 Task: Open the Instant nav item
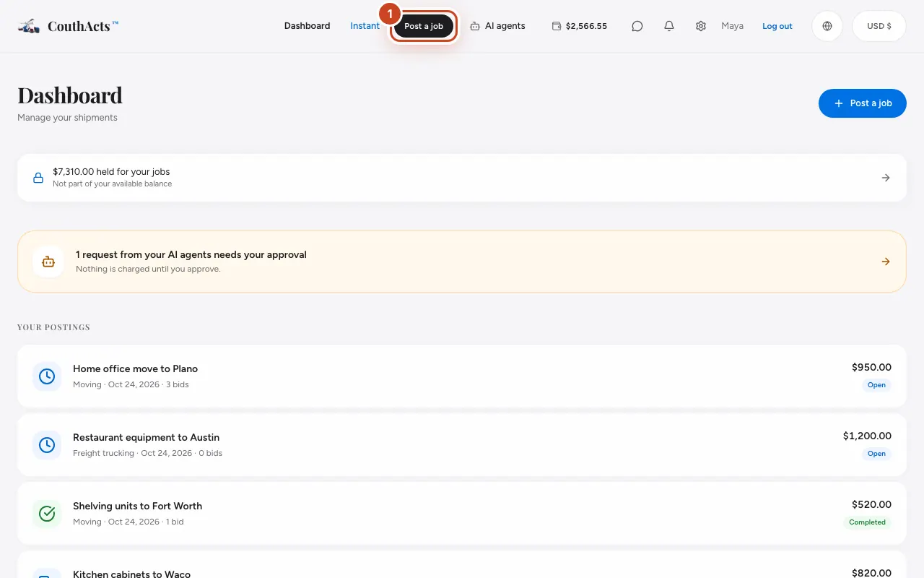point(365,26)
